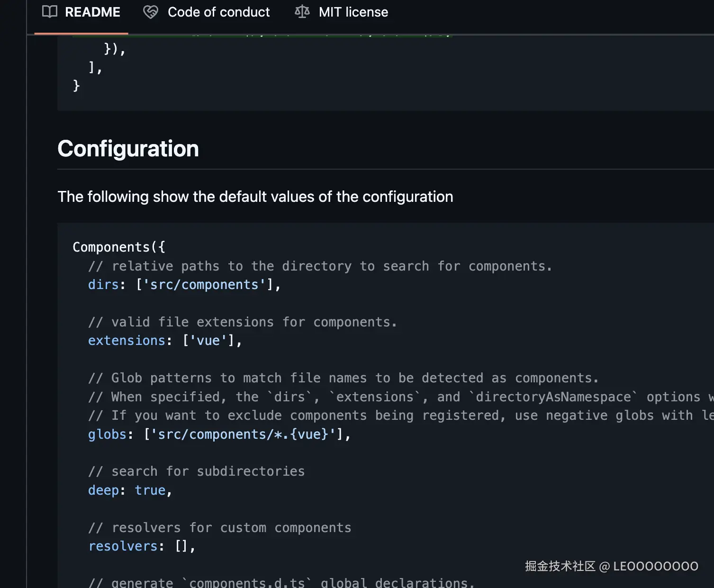The image size is (714, 588).
Task: Click the Code of conduct heart icon
Action: [x=151, y=12]
